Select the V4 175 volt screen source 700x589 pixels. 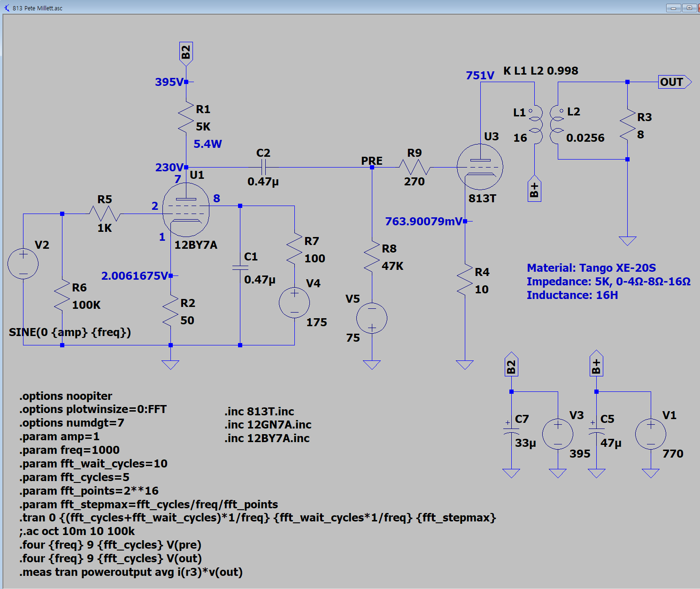point(294,303)
